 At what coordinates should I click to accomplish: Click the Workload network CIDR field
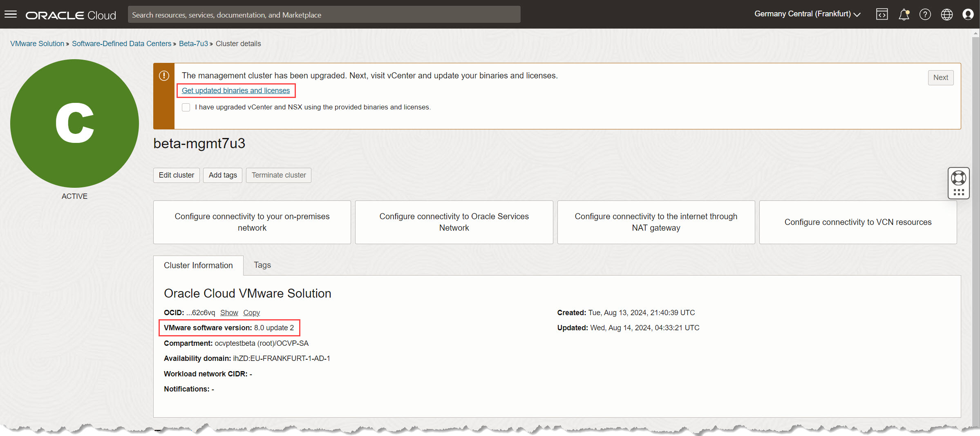[x=208, y=374]
